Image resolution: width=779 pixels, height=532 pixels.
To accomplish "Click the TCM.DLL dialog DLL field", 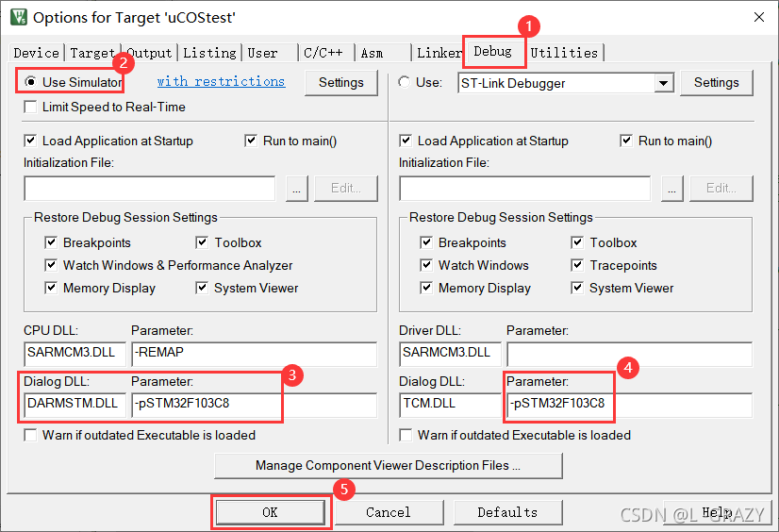I will [450, 405].
